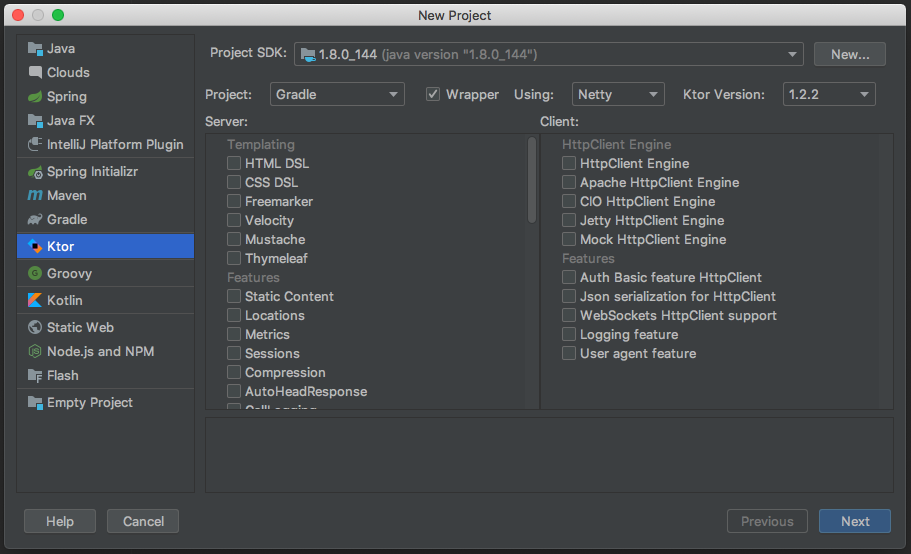
Task: Enable the HTML DSL checkbox
Action: pos(234,163)
